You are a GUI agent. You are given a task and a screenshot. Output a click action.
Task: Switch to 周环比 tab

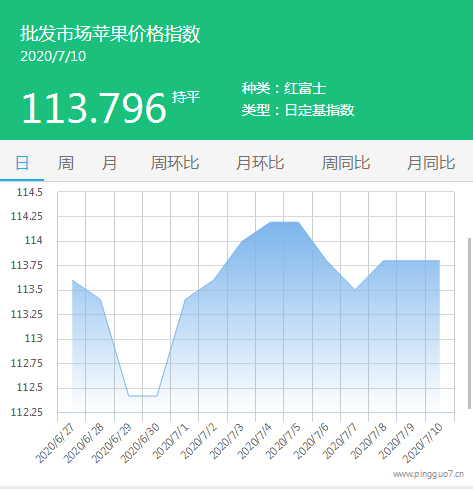[x=175, y=163]
